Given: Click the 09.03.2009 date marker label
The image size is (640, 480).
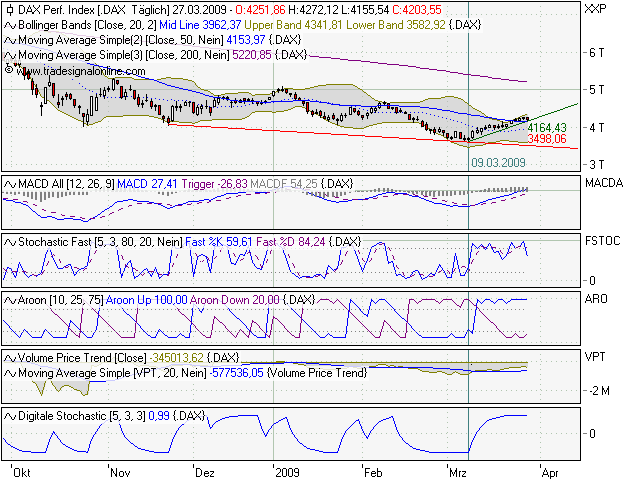Looking at the screenshot, I should pyautogui.click(x=498, y=163).
